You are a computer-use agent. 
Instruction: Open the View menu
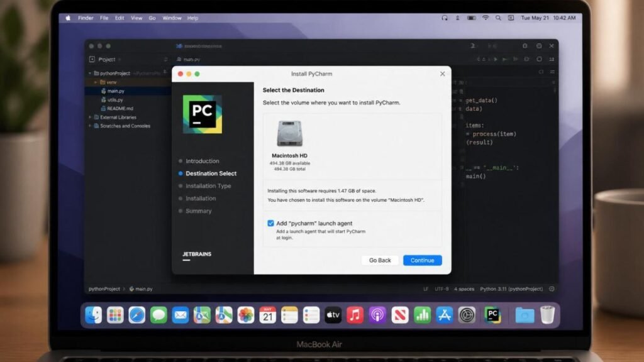136,18
